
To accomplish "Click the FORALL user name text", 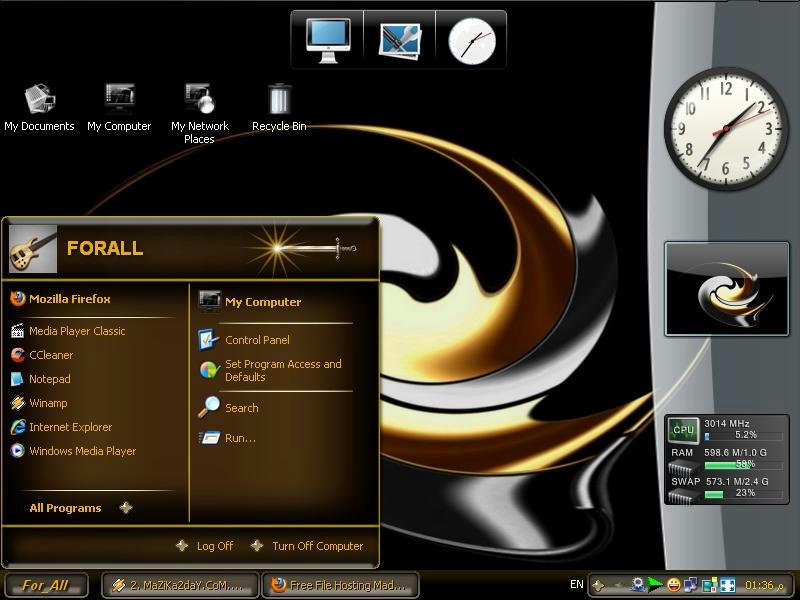I will click(x=105, y=248).
